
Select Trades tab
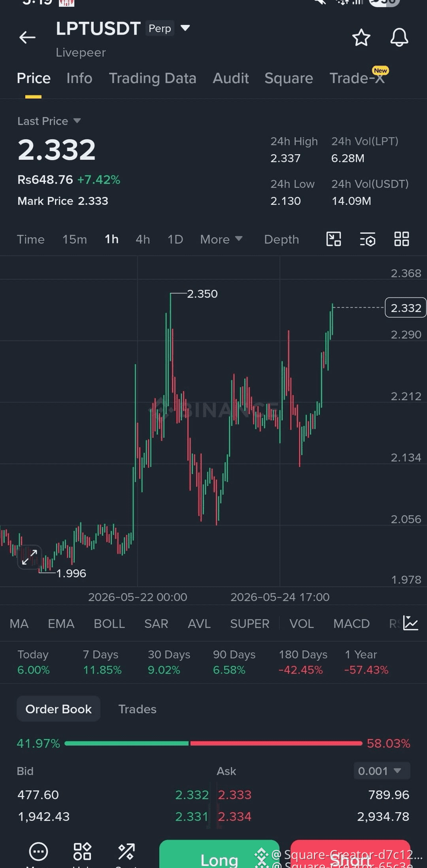(x=137, y=709)
